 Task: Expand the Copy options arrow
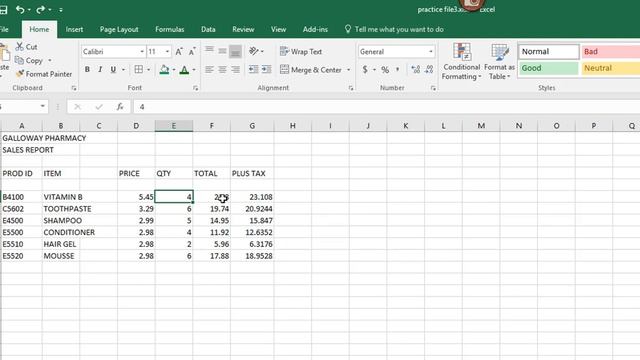tap(50, 60)
